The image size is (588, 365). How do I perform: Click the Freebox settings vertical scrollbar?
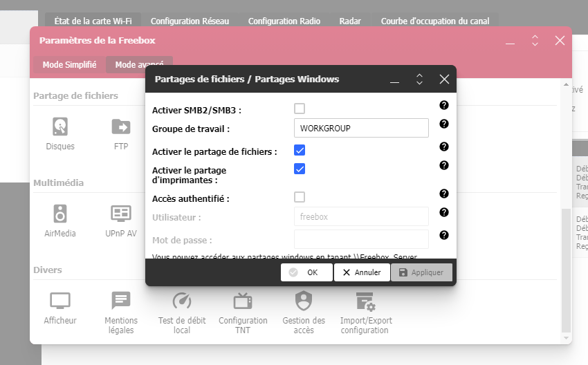click(566, 270)
